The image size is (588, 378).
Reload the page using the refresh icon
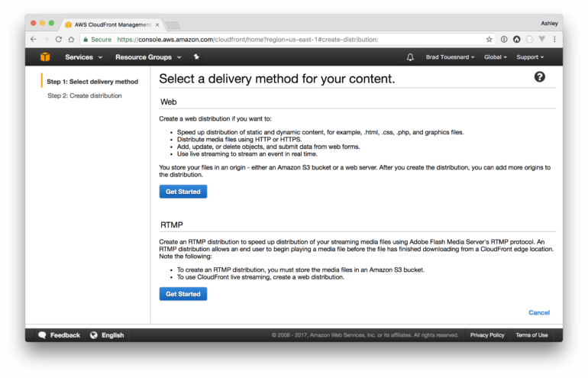pos(59,40)
